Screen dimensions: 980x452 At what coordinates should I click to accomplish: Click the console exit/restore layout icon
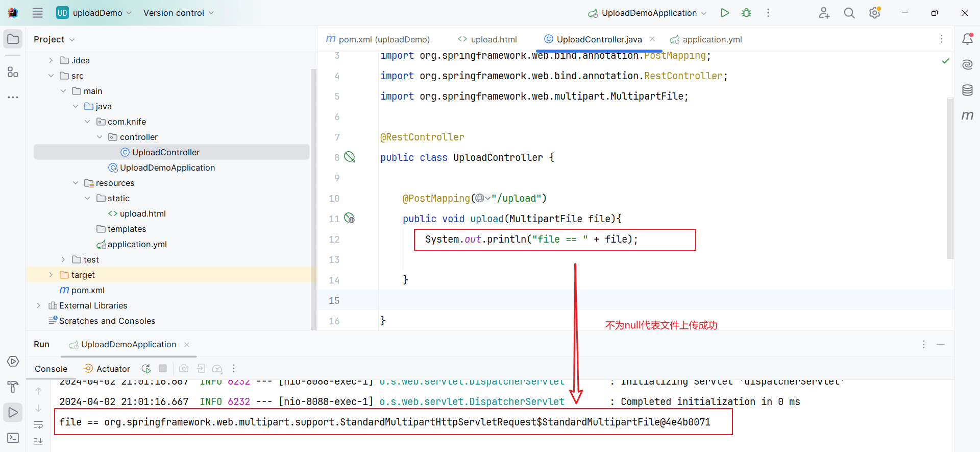[201, 368]
